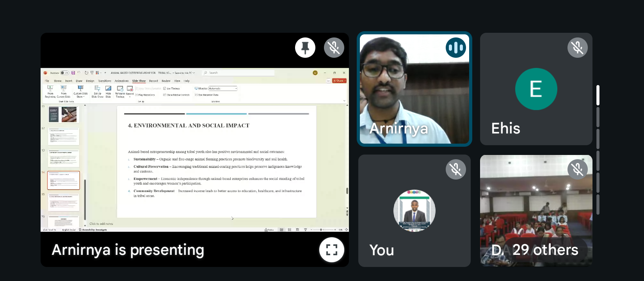Click the PowerPoint Search box
The width and height of the screenshot is (644, 281).
click(x=238, y=73)
